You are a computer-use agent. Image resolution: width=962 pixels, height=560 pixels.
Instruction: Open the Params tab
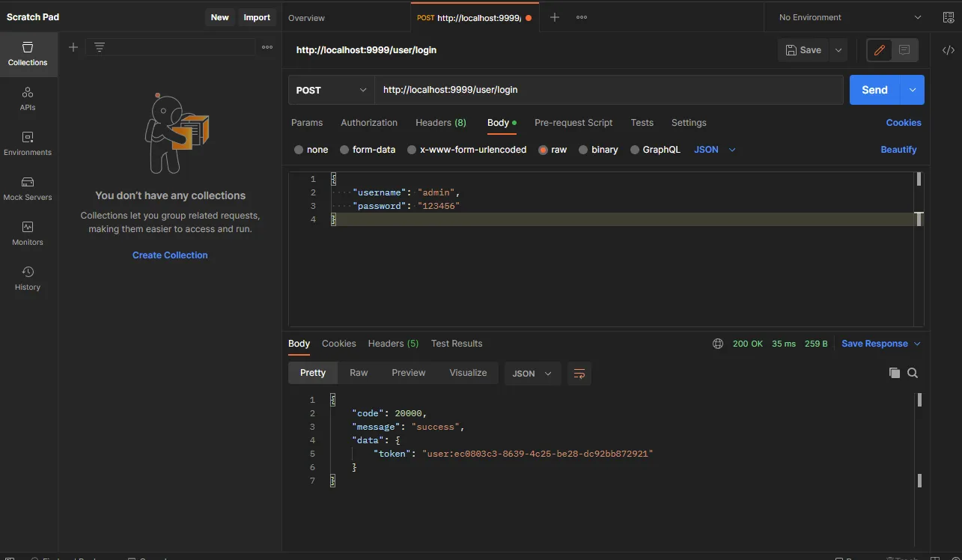tap(307, 123)
